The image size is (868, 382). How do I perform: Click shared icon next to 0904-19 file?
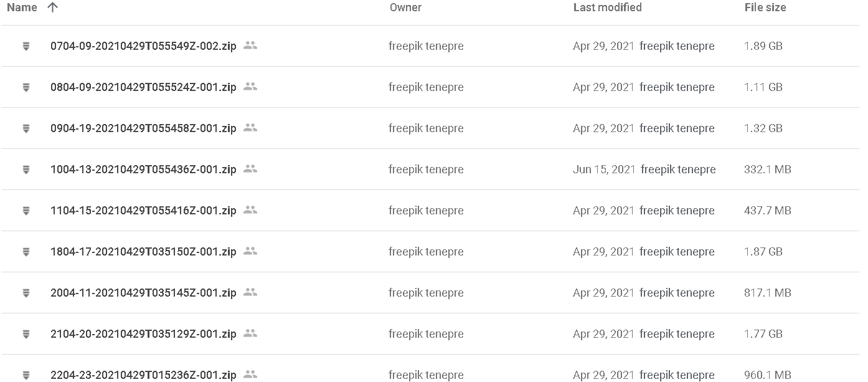pos(250,128)
